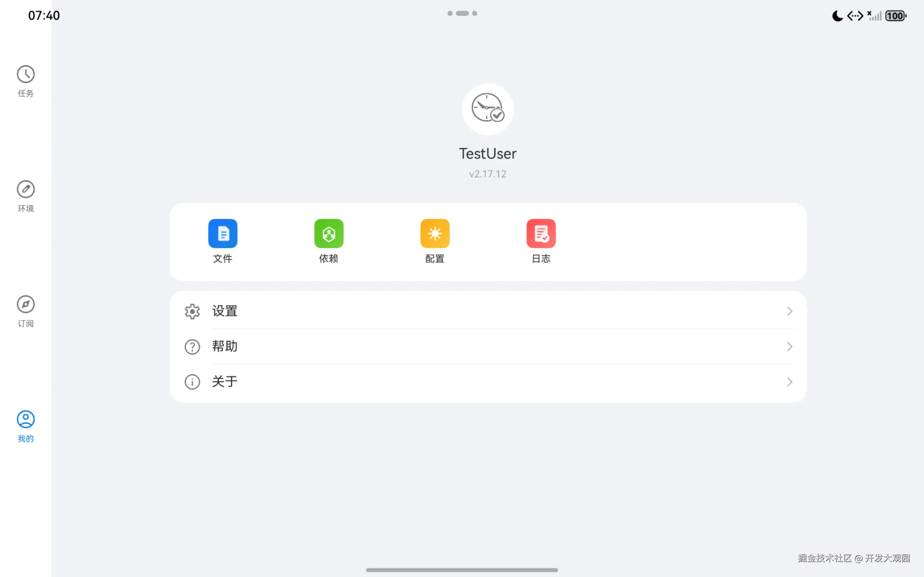Switch to the 我的 tab
The image size is (924, 577).
pos(25,426)
